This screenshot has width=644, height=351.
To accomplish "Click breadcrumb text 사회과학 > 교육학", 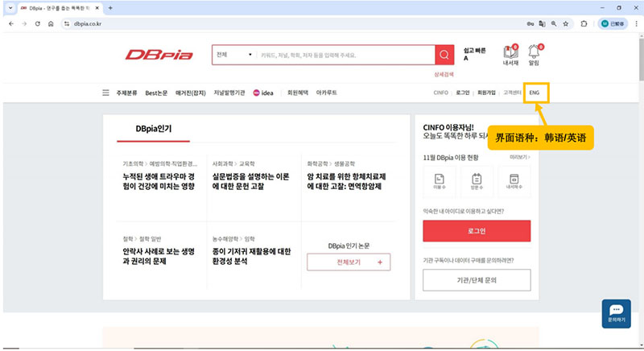I will [x=233, y=163].
